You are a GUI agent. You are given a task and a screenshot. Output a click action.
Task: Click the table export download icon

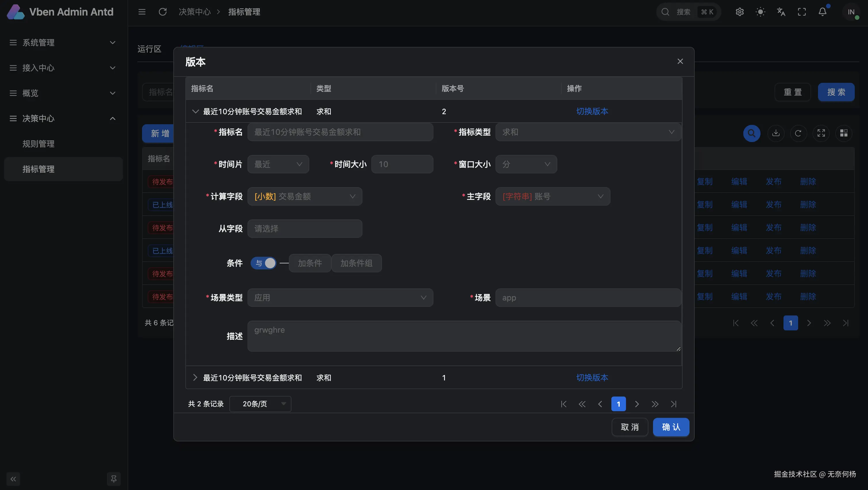point(776,133)
